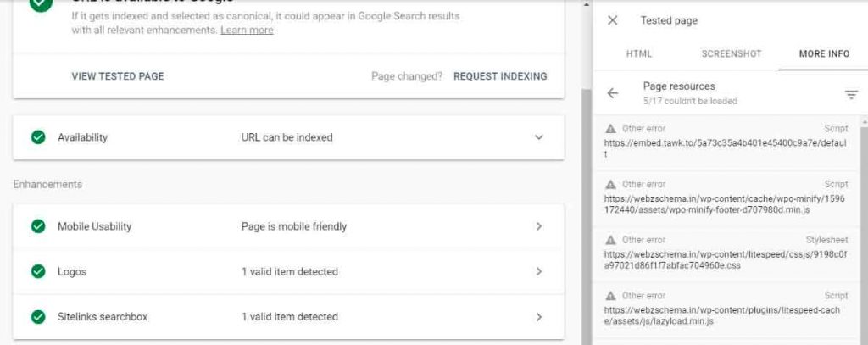Open the Learn more link
Screen dimensions: 868x345
tap(247, 31)
